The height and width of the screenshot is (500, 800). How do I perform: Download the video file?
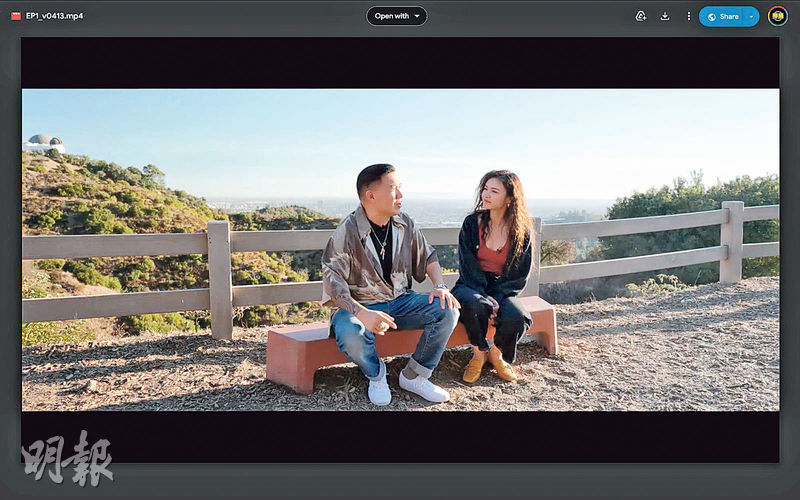click(665, 16)
